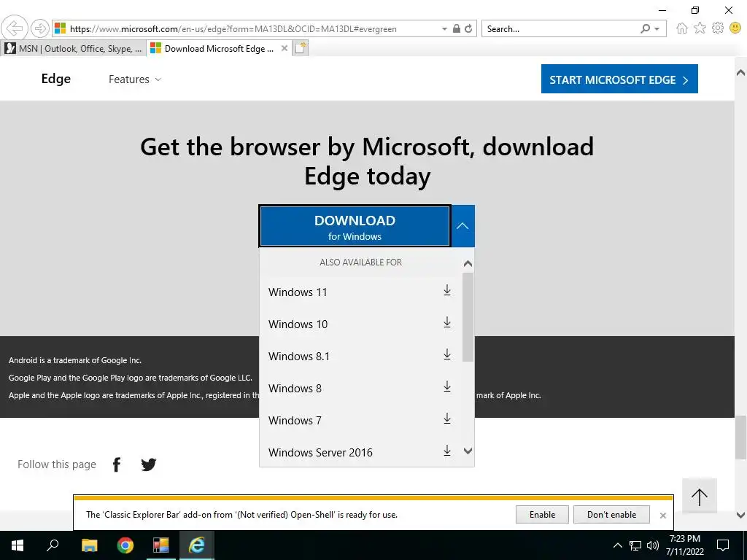The width and height of the screenshot is (747, 560).
Task: Click the back-to-top arrow button
Action: click(700, 497)
